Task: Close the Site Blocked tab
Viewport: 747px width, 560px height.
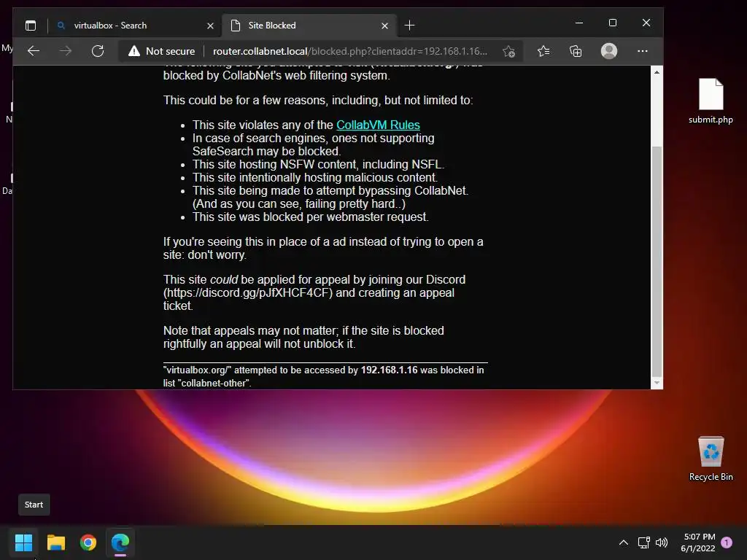Action: coord(385,26)
